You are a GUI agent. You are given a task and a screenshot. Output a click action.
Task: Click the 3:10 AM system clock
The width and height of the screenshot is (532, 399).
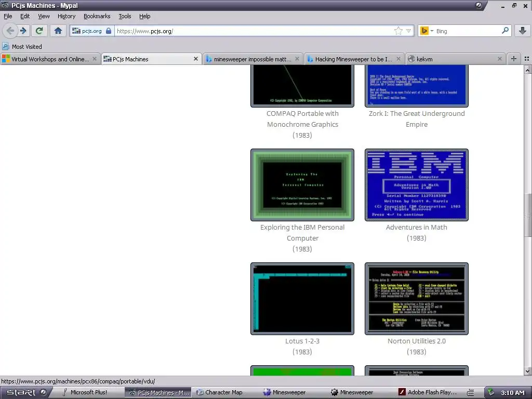(512, 393)
